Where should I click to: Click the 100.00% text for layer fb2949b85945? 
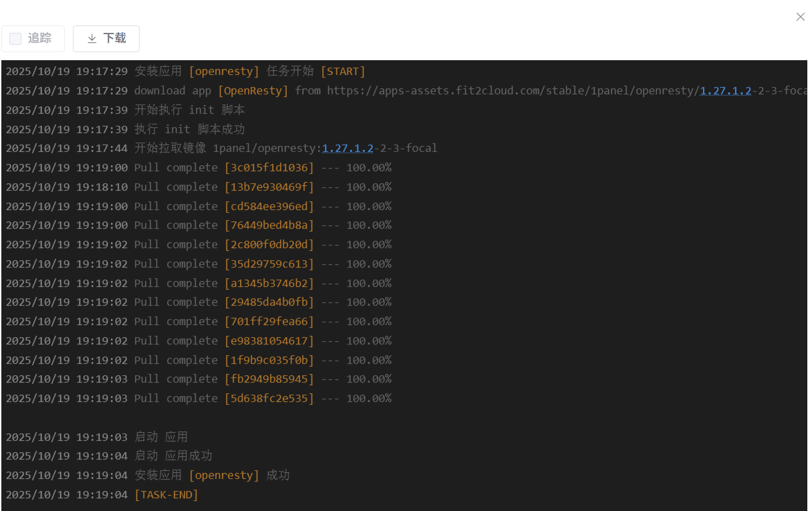[368, 379]
